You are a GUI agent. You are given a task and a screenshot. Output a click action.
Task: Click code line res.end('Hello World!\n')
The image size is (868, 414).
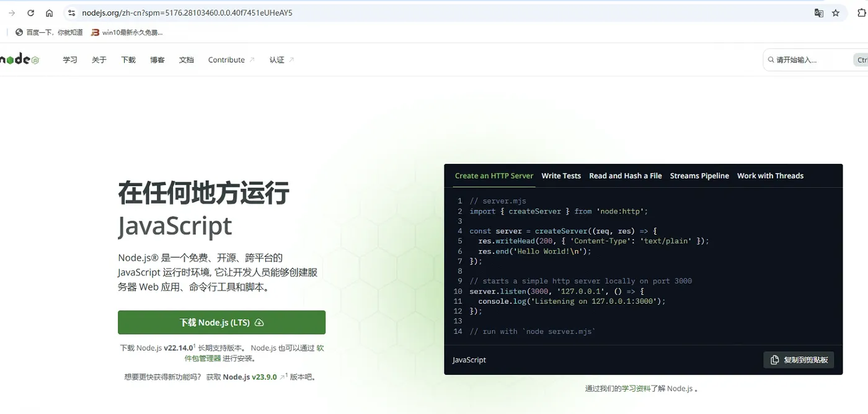(x=534, y=251)
